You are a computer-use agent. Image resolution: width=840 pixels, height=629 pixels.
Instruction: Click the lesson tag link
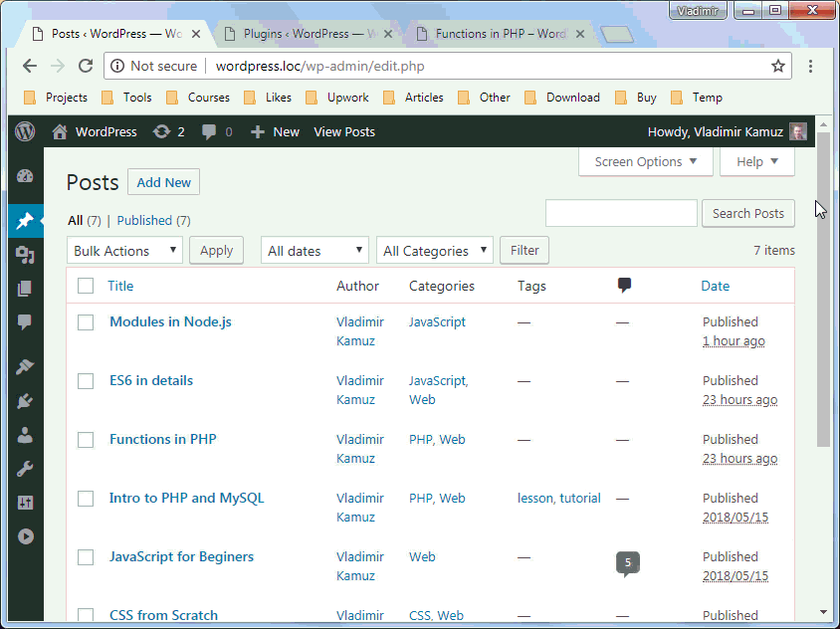pyautogui.click(x=534, y=499)
